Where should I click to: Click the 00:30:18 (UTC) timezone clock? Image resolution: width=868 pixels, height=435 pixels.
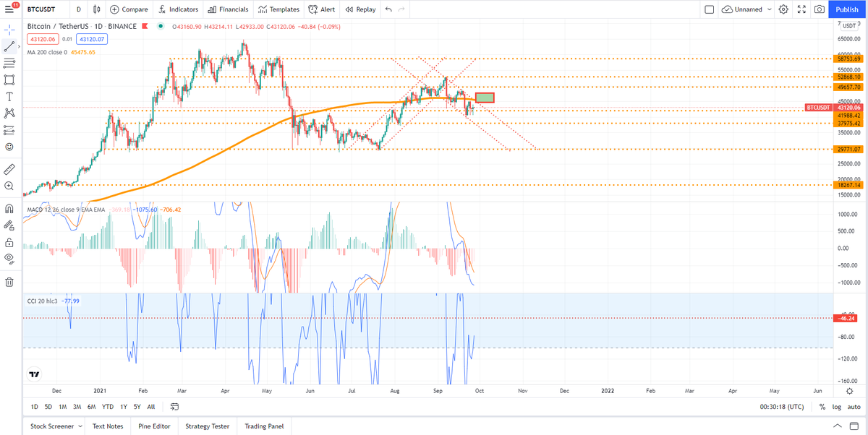click(782, 407)
